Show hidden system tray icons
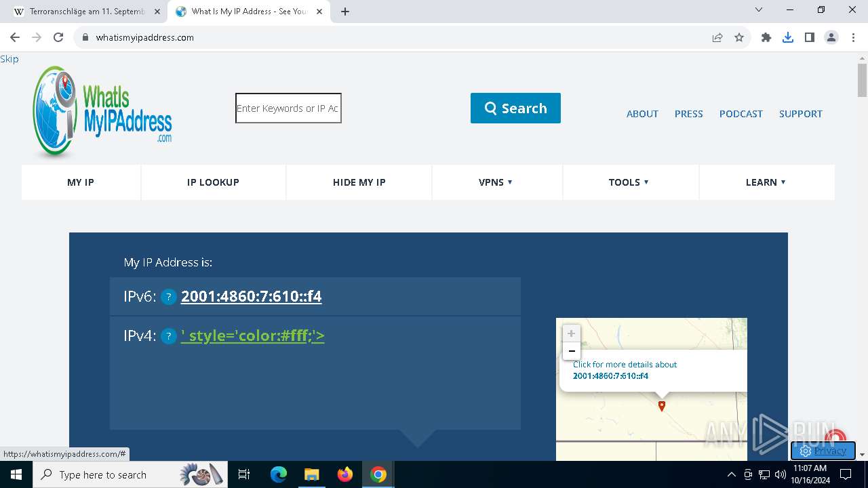Screen dimensions: 868x488 point(731,474)
